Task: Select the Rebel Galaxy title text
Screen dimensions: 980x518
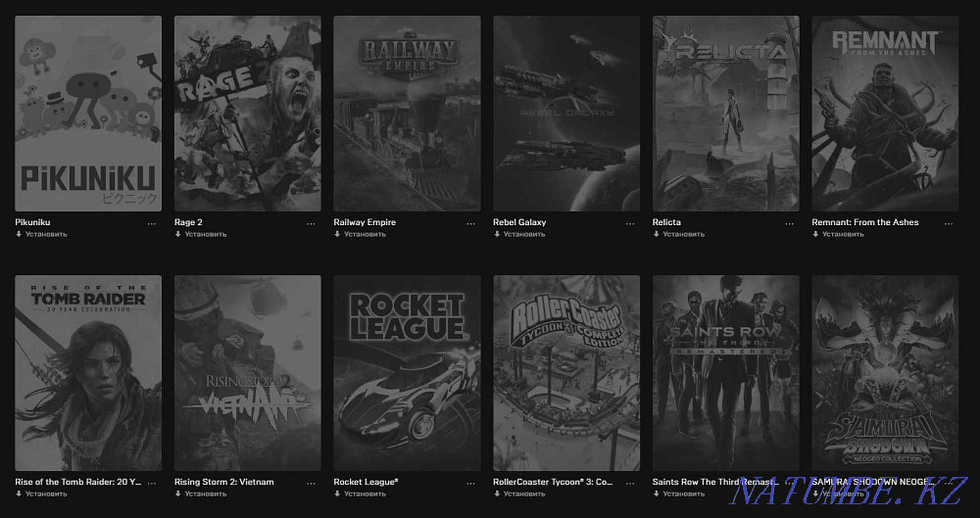Action: 519,222
